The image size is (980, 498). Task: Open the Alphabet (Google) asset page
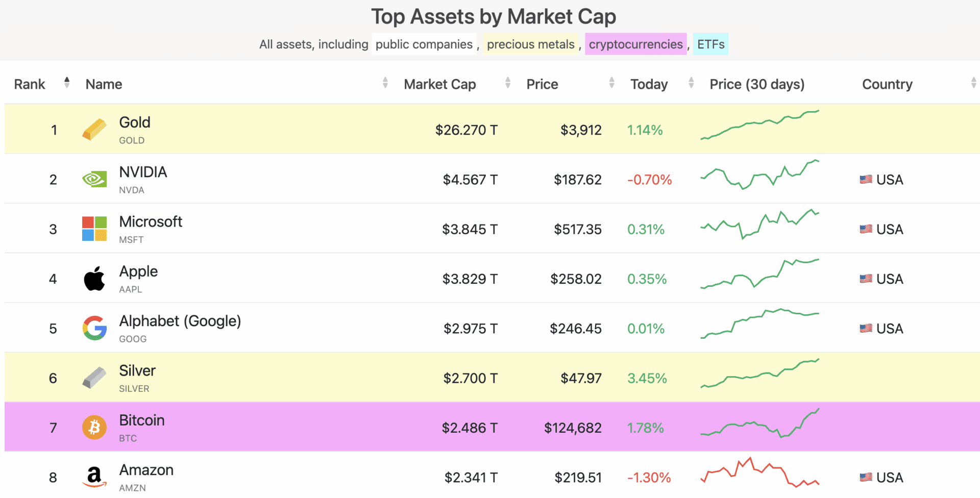(x=180, y=321)
